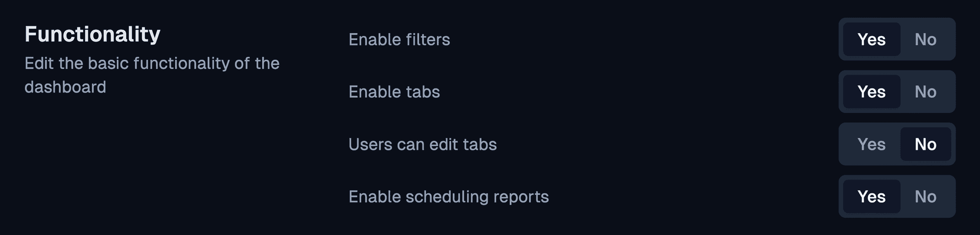Select No for Enable filters
The height and width of the screenshot is (235, 980).
coord(925,39)
